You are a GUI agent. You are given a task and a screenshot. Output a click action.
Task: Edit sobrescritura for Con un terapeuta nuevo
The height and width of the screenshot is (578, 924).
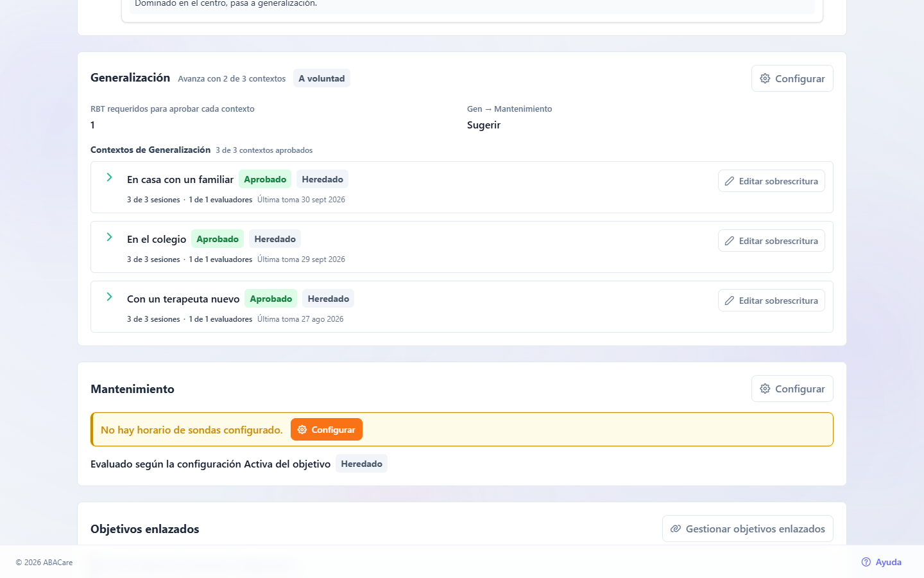click(771, 301)
